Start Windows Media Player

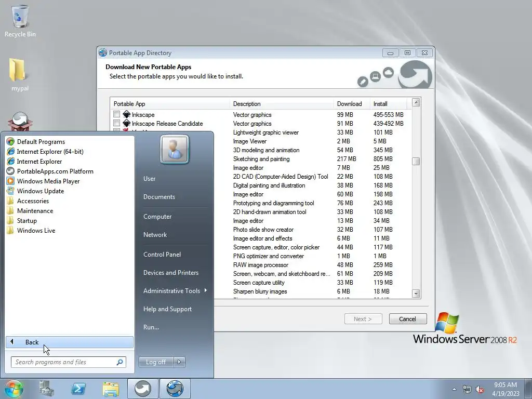tap(48, 181)
